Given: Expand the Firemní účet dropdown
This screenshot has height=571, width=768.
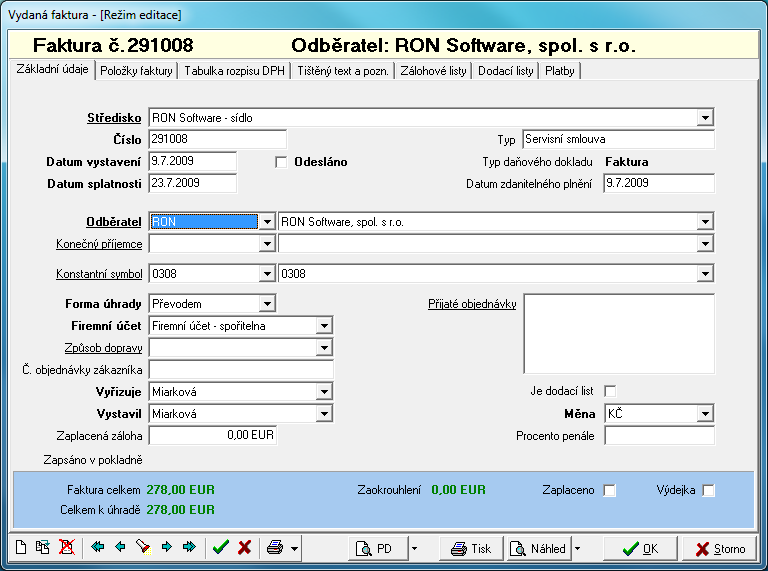Looking at the screenshot, I should point(324,326).
